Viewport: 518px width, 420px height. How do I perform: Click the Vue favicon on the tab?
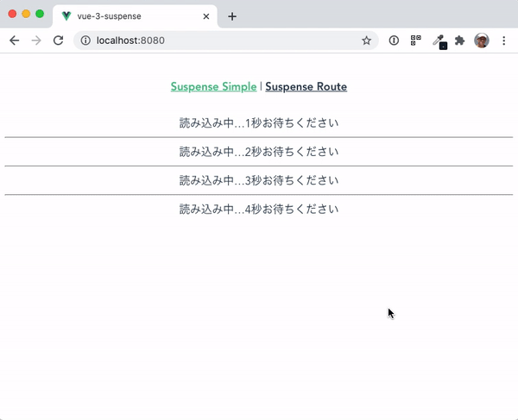66,16
